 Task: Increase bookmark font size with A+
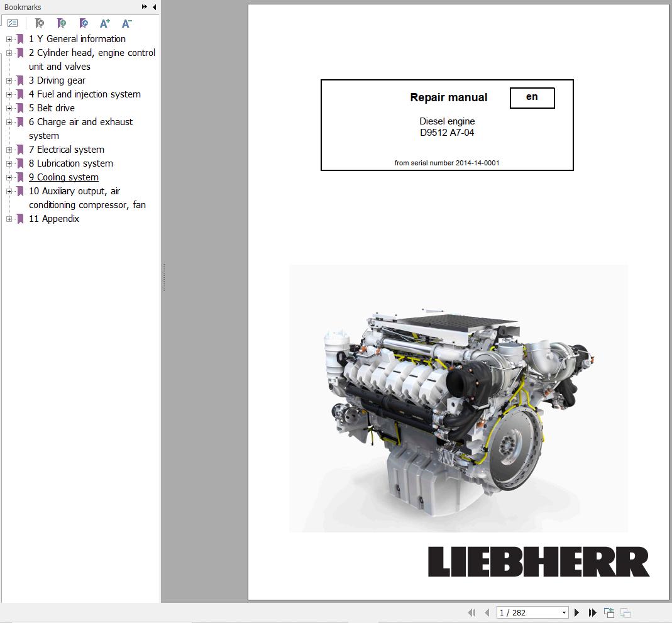point(105,23)
